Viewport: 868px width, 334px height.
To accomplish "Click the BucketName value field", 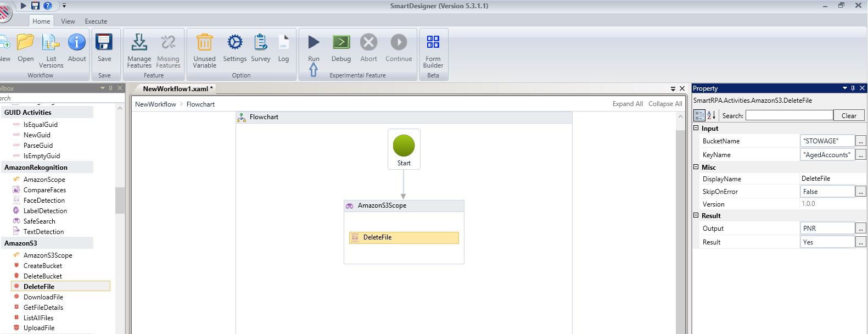I will pos(827,141).
